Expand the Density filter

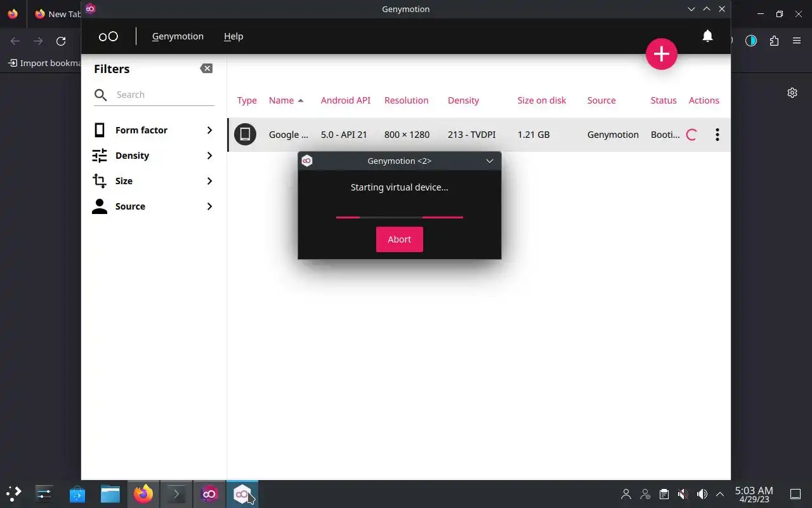pos(154,156)
